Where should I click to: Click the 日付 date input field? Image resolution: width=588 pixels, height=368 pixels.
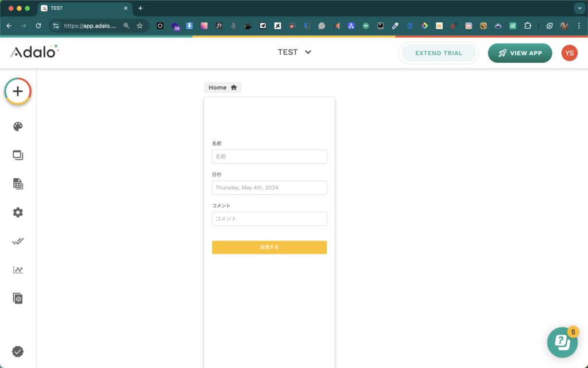tap(269, 188)
